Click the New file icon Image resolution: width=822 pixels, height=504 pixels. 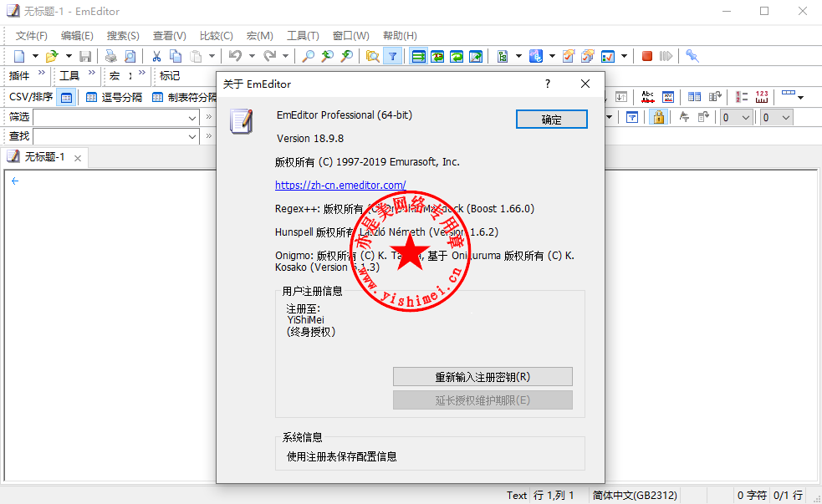pos(19,56)
